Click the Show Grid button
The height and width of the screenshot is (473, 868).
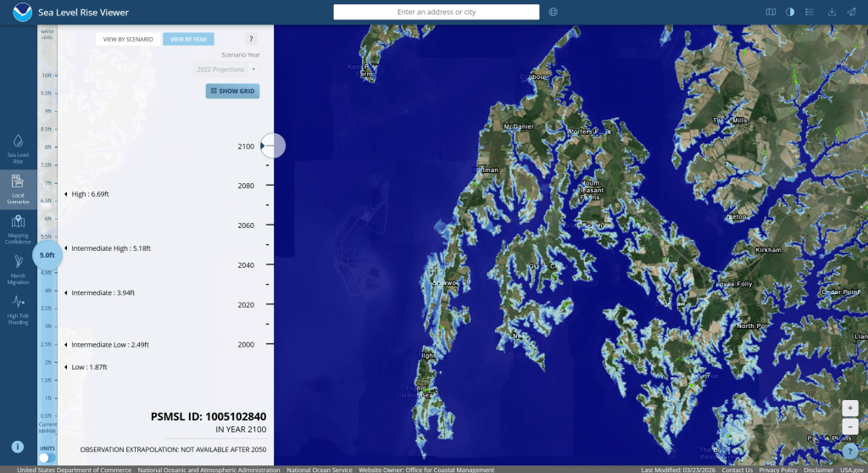(x=232, y=91)
